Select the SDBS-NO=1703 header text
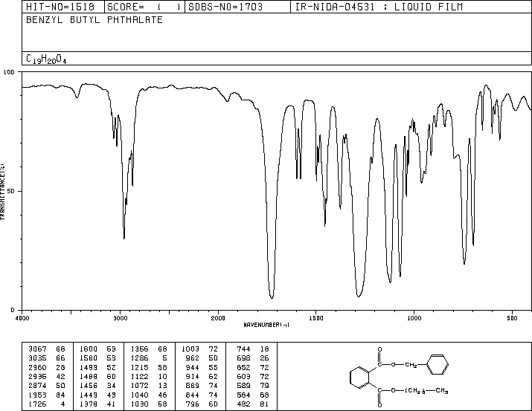The height and width of the screenshot is (411, 532). point(225,7)
